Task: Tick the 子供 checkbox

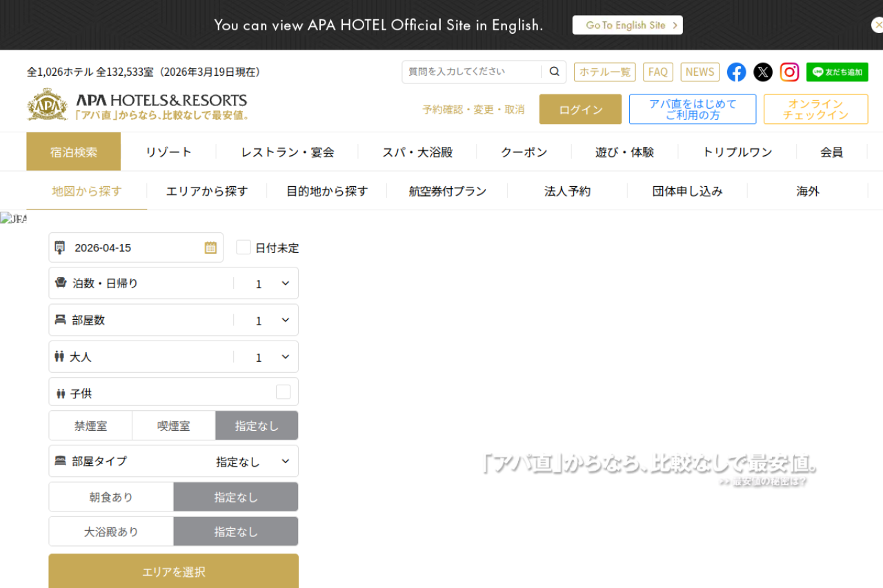Action: pos(283,392)
